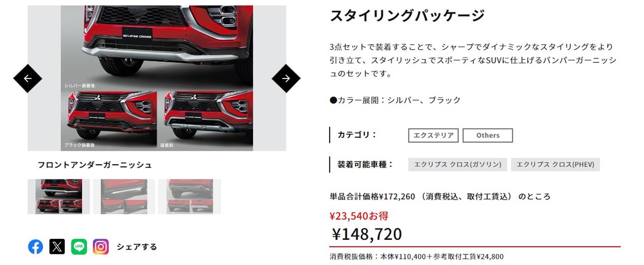Share on Facebook icon
The width and height of the screenshot is (644, 265).
click(35, 246)
